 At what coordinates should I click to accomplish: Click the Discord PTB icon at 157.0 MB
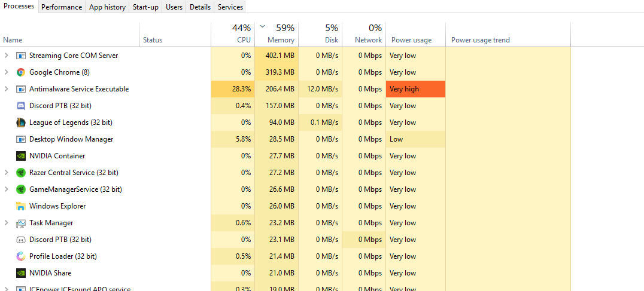coord(21,106)
